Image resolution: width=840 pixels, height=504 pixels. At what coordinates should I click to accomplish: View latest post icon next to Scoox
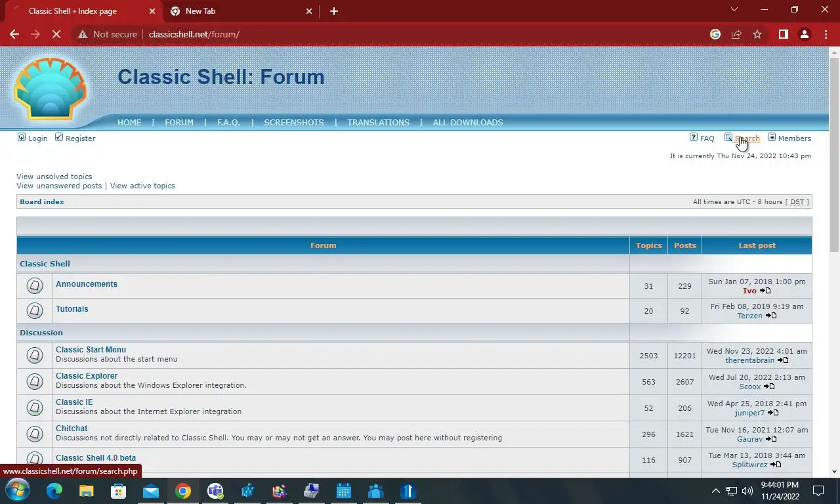coord(769,387)
